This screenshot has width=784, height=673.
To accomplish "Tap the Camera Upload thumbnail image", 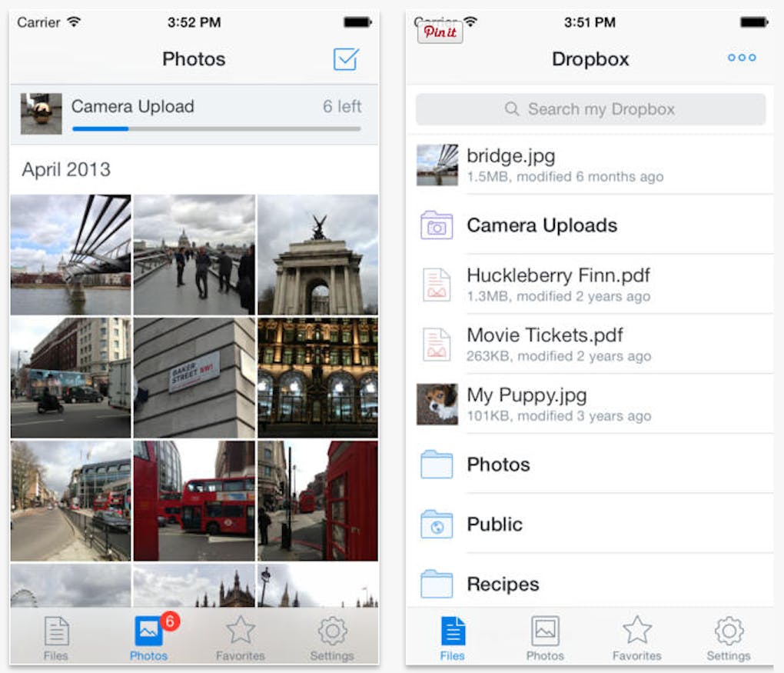I will click(41, 114).
